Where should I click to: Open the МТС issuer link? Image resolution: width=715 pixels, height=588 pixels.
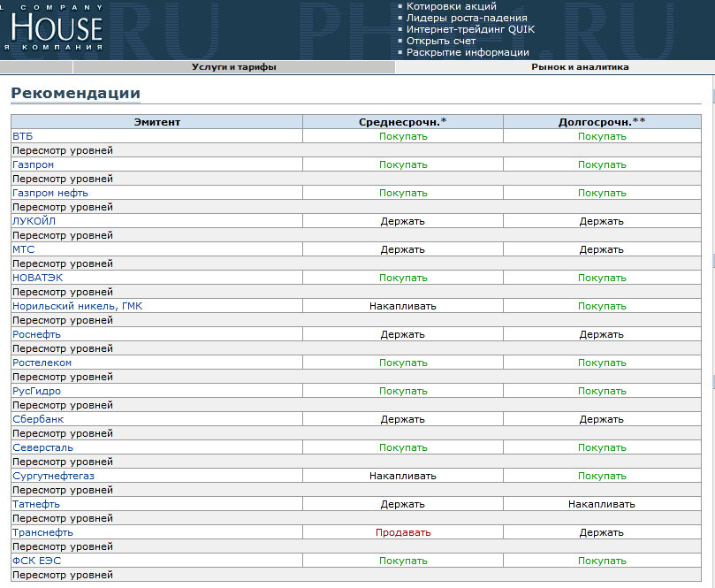[23, 249]
